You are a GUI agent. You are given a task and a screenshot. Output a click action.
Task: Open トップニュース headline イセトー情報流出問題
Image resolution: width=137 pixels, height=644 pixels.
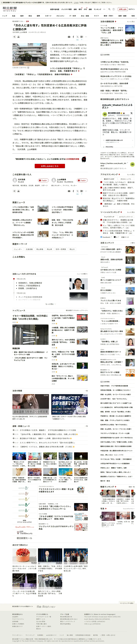click(x=30, y=317)
